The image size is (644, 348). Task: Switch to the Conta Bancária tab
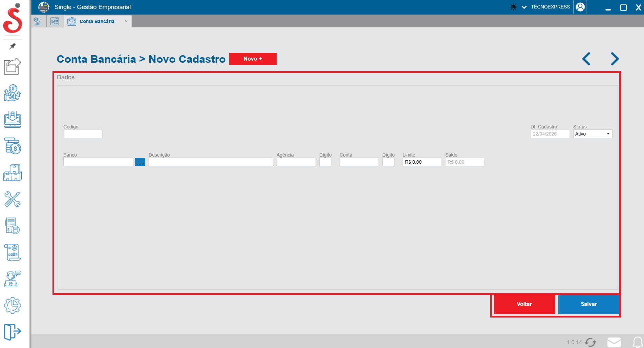(x=97, y=21)
